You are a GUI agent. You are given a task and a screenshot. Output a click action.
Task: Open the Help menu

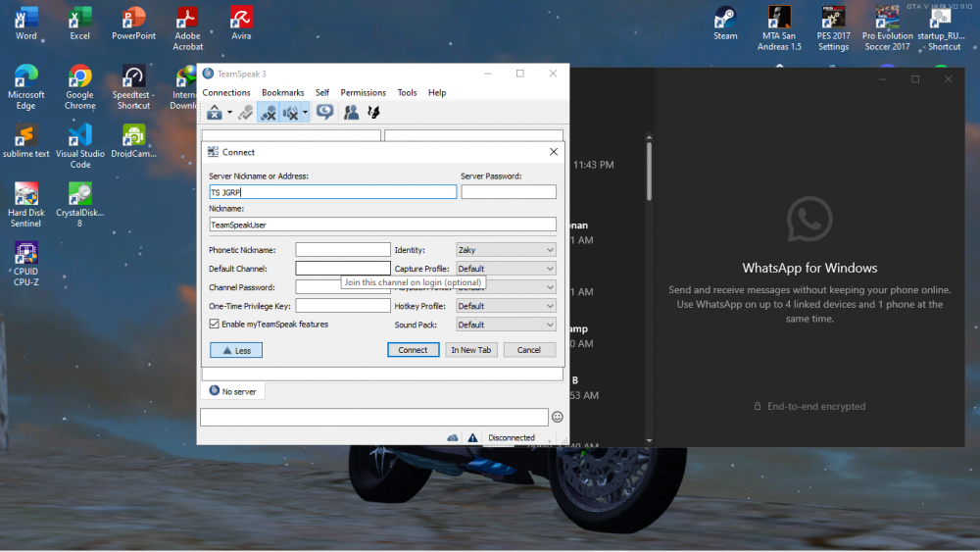coord(437,92)
